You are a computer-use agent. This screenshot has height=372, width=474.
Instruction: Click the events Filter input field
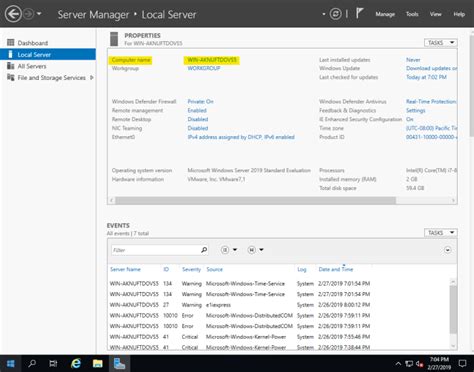click(155, 250)
